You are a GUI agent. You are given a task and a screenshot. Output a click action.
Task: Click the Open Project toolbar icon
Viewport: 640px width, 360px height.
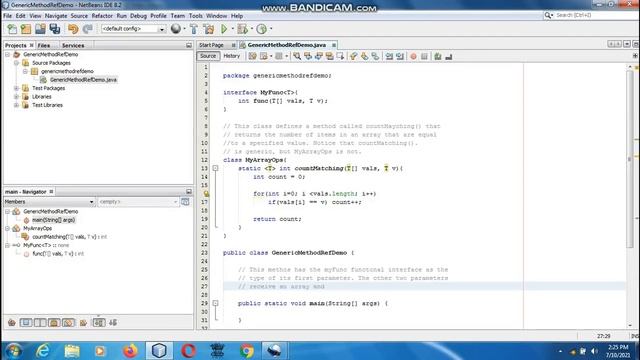point(40,29)
